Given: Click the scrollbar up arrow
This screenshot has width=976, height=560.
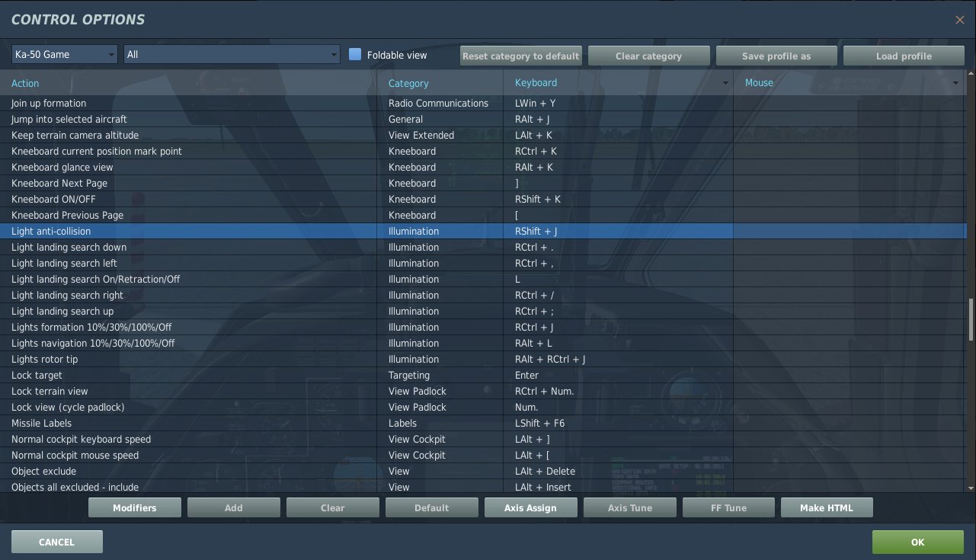Looking at the screenshot, I should click(x=971, y=75).
